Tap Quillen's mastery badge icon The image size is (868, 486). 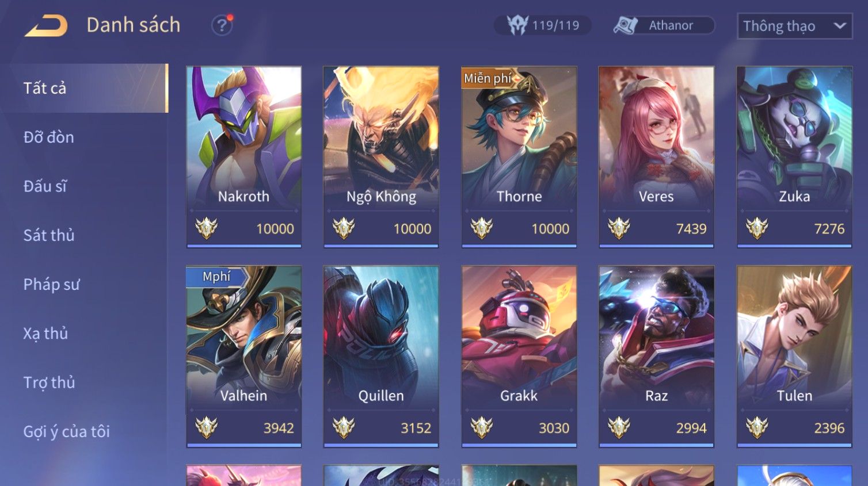coord(344,427)
